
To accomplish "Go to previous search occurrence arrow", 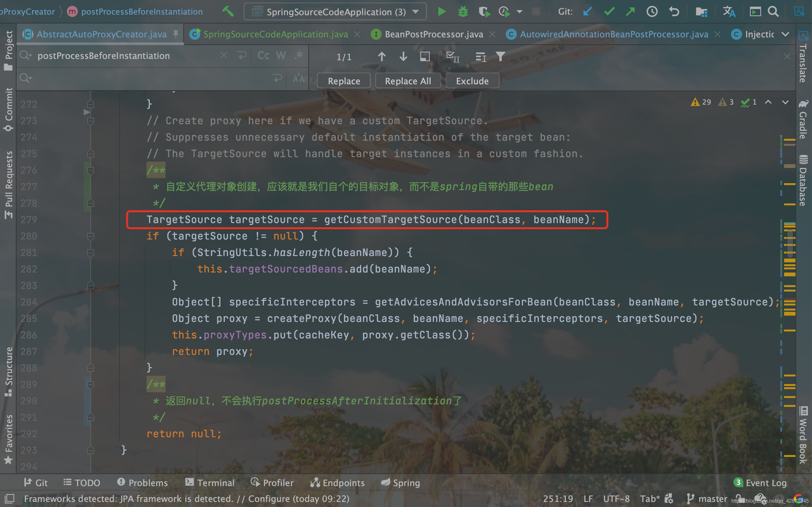I will pos(382,56).
